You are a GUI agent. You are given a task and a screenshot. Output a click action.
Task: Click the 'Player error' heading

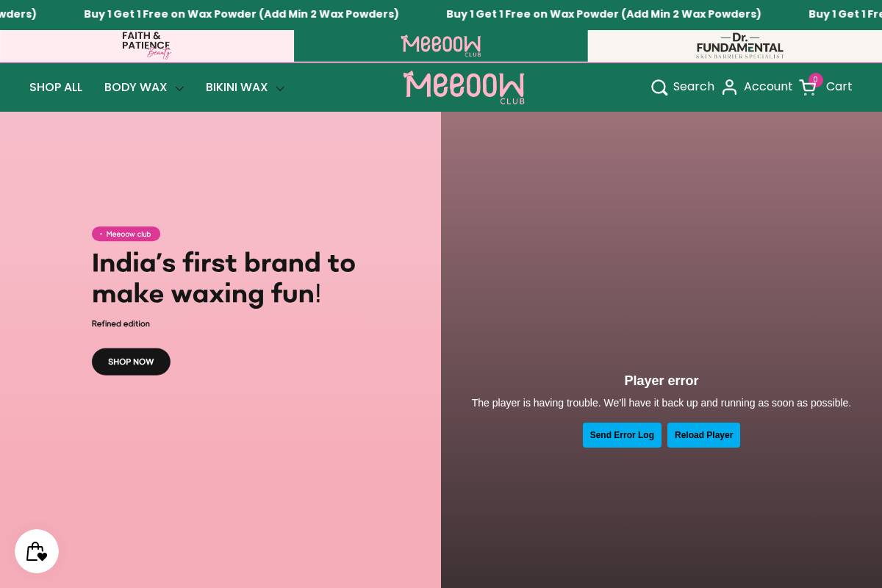(661, 381)
